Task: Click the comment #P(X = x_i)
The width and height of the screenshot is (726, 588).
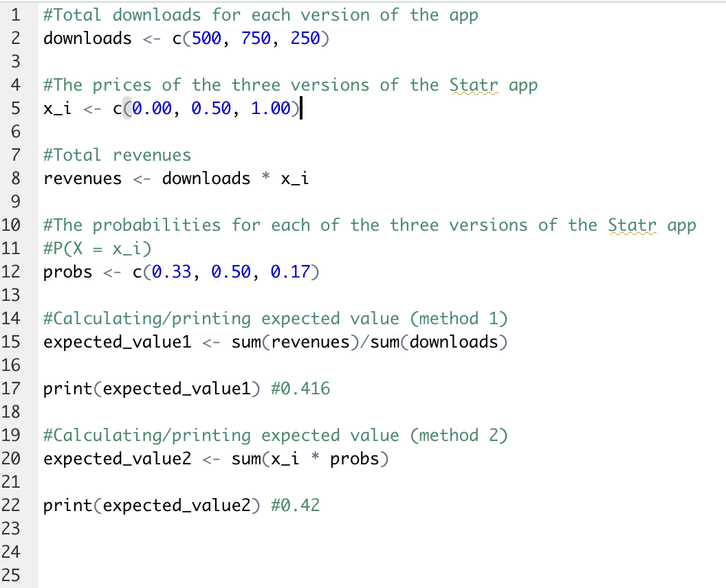Action: pyautogui.click(x=96, y=248)
